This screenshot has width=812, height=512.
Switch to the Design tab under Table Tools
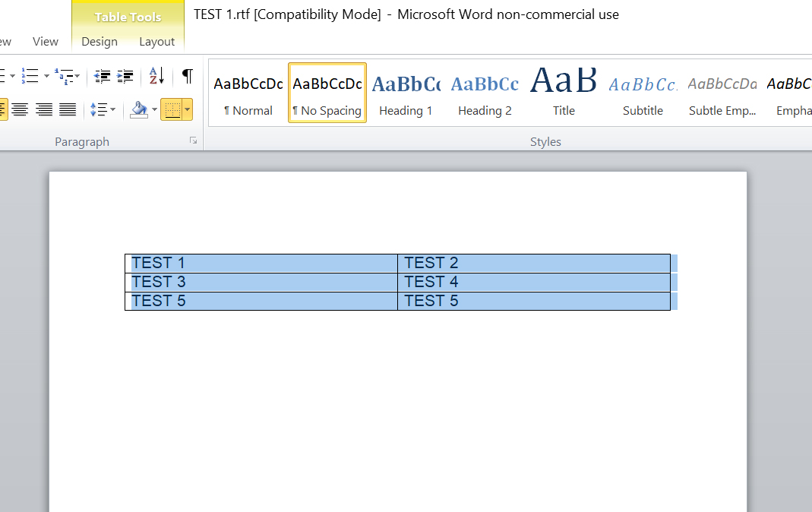[100, 42]
